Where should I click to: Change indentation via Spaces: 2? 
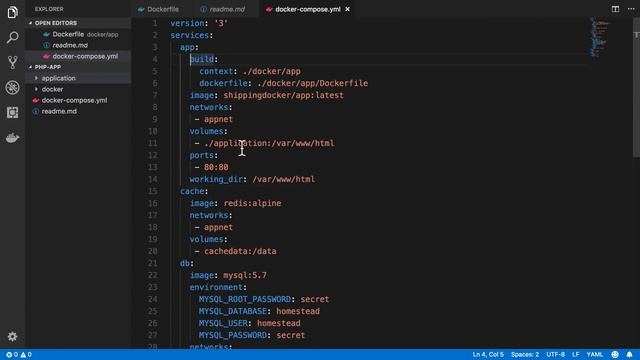click(x=524, y=354)
